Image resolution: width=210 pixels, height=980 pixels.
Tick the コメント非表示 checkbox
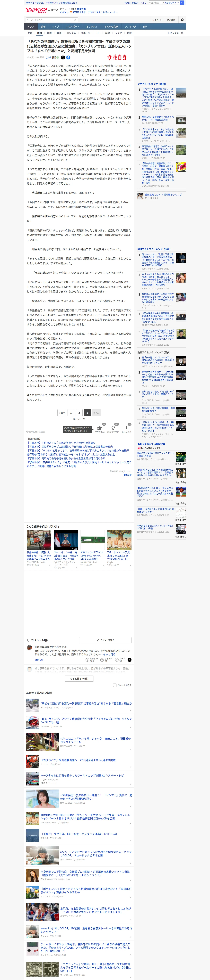pos(115,685)
